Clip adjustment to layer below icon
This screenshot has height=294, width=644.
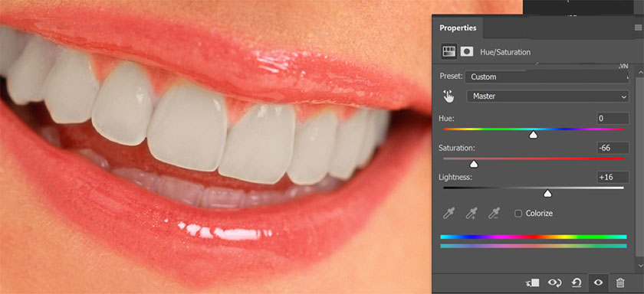coord(533,283)
